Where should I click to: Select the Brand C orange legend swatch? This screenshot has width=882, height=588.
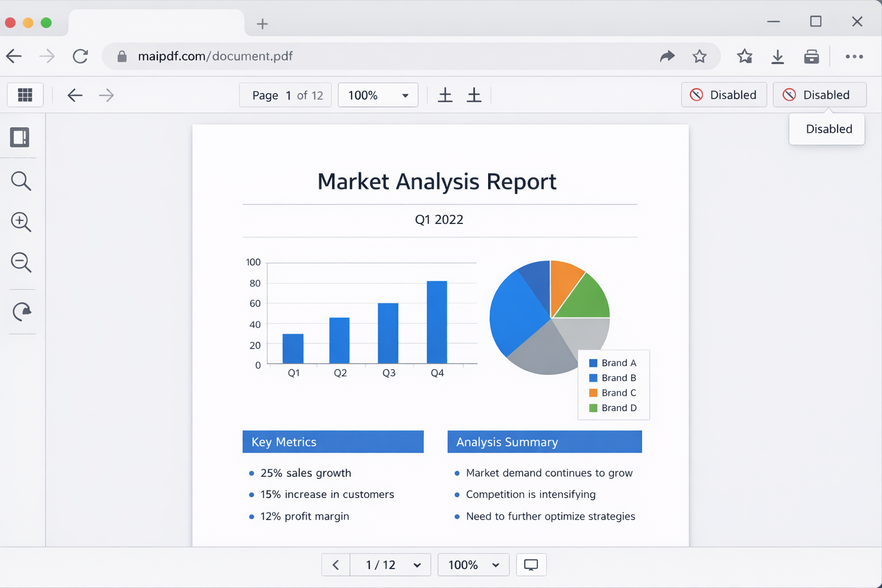592,393
